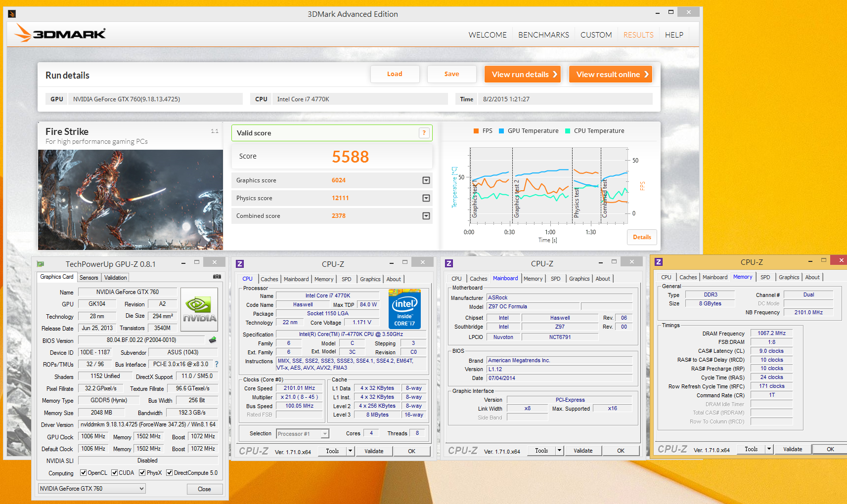
Task: Click the Z97 OC Formula model field
Action: pos(533,307)
